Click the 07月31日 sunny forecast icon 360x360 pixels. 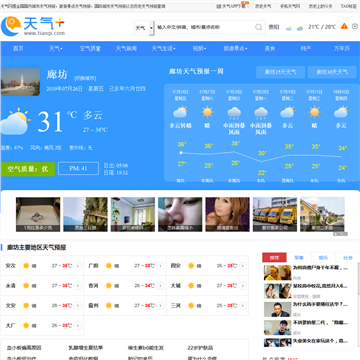point(314,112)
